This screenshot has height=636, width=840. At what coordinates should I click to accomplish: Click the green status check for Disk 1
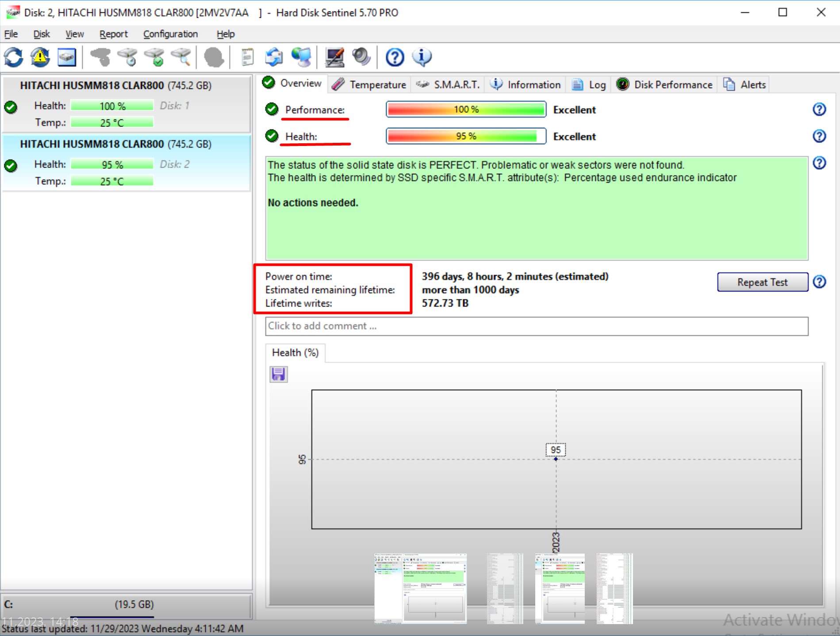tap(11, 107)
